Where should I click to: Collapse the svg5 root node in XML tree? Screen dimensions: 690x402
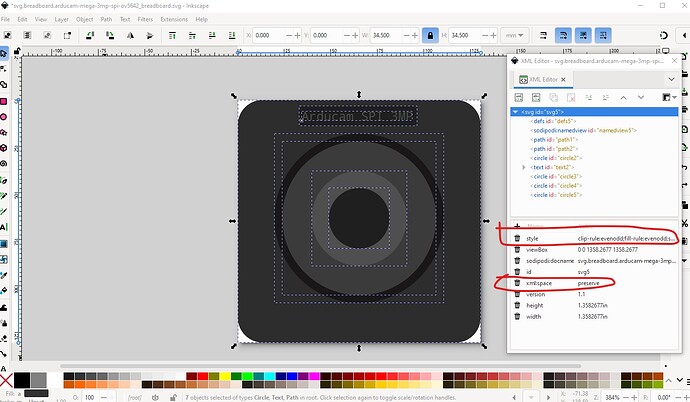(516, 111)
